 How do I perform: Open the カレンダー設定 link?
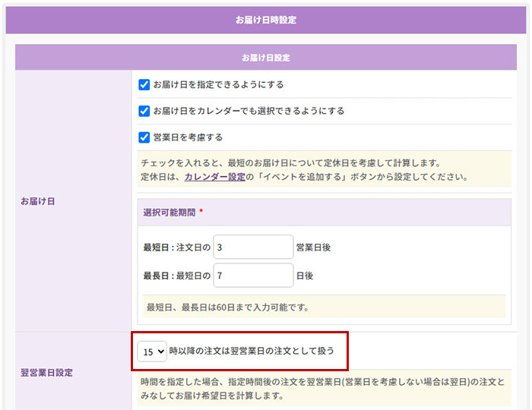[215, 177]
